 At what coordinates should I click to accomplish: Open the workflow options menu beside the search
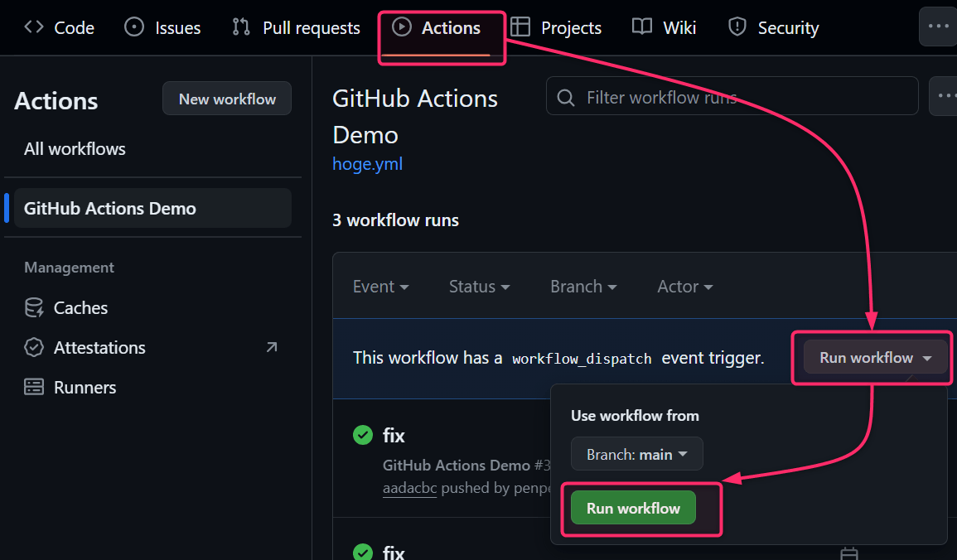tap(944, 96)
